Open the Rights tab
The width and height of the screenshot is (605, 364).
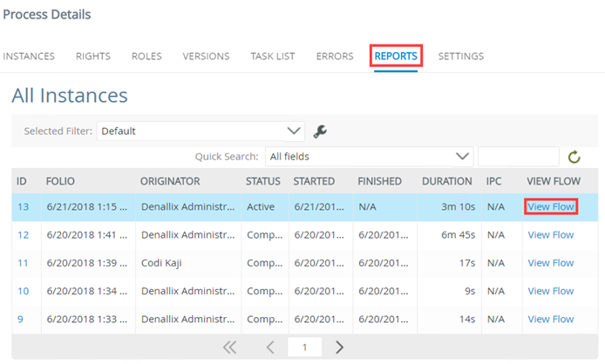(93, 57)
